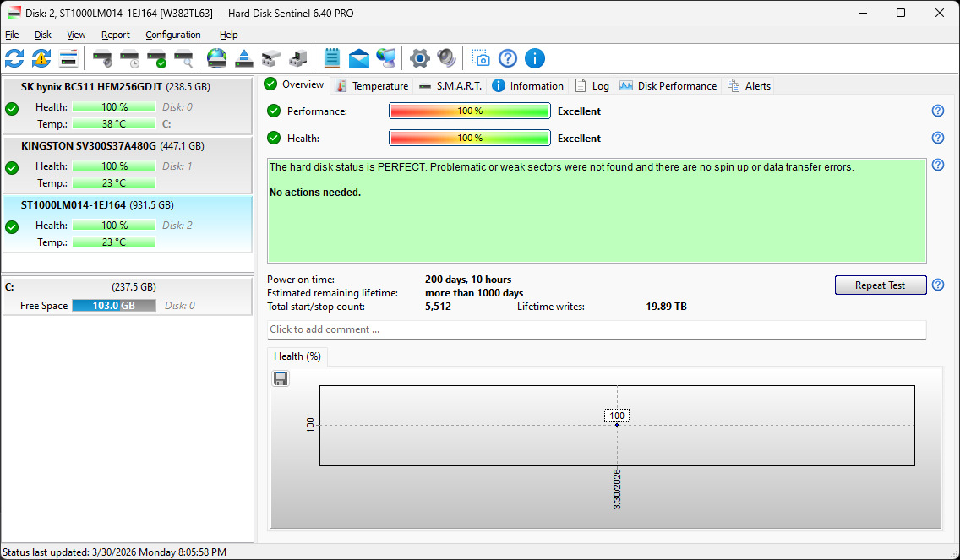Screen dimensions: 960x560
Task: Click the disk with green checkmark icon
Action: coord(156,59)
